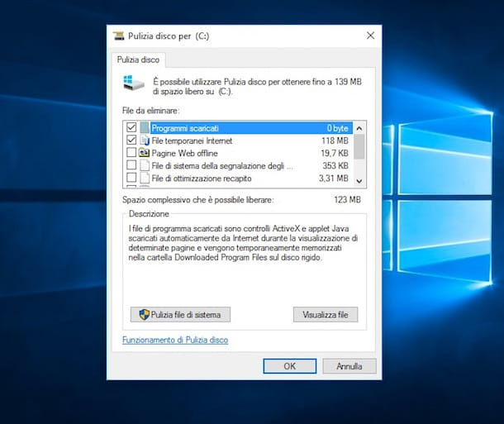Click the C: drive icon

(131, 83)
